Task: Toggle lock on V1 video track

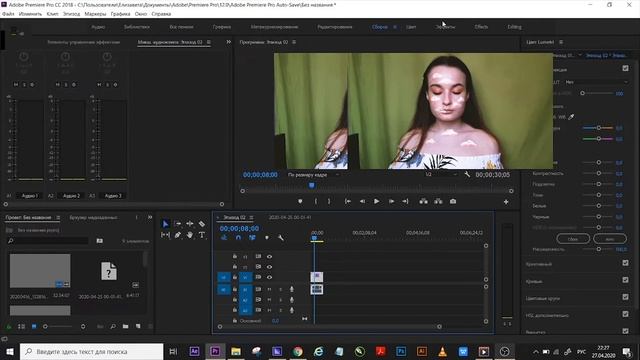Action: pos(235,277)
